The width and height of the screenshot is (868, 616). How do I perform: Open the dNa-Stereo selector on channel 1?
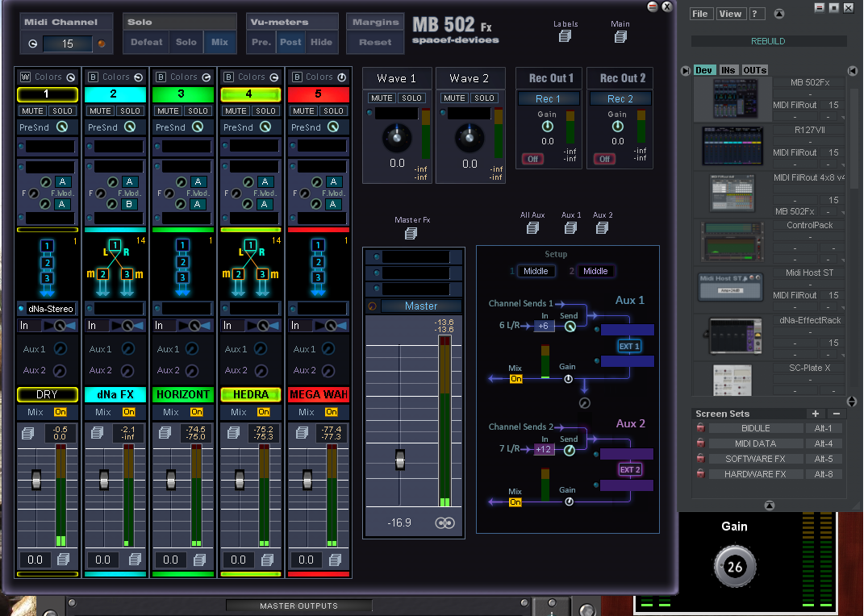pos(50,309)
